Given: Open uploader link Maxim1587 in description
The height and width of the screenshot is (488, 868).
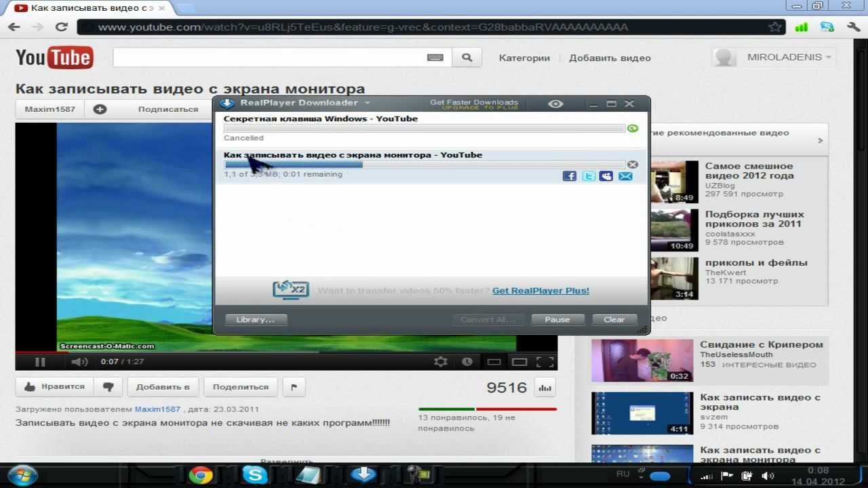Looking at the screenshot, I should (x=157, y=409).
